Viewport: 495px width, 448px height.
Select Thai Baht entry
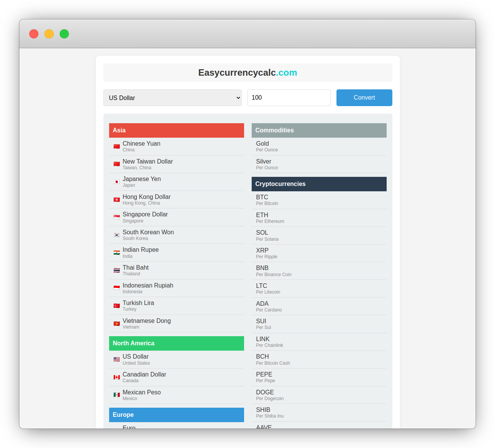pos(176,270)
